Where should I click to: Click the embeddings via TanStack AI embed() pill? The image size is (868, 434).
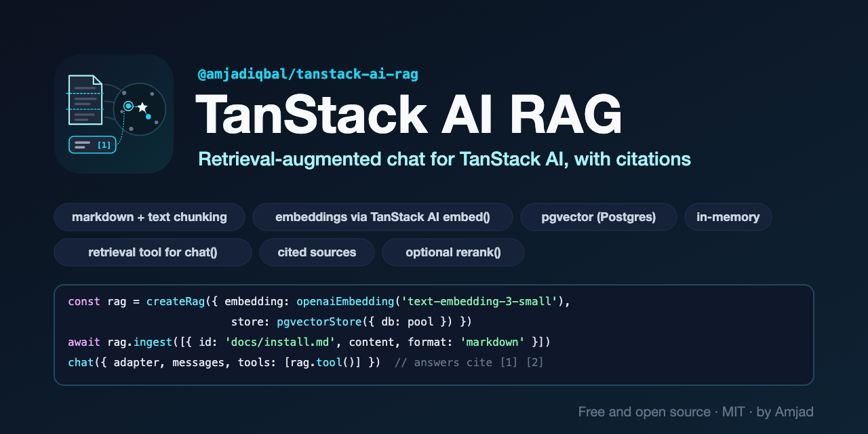click(382, 217)
